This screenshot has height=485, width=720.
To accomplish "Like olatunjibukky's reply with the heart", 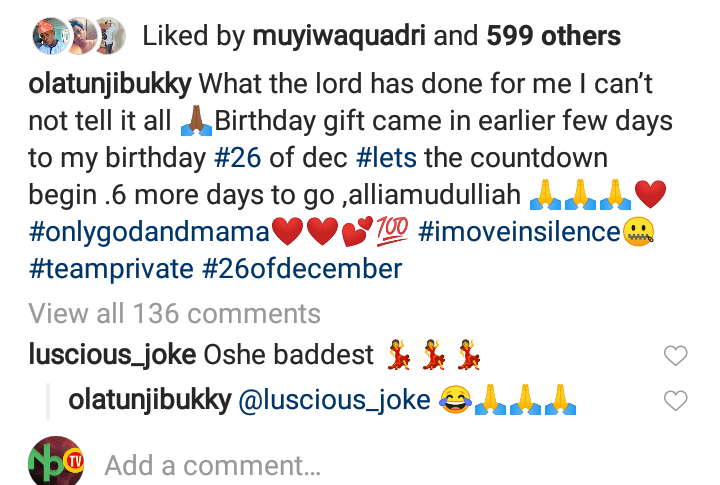I will (x=677, y=402).
